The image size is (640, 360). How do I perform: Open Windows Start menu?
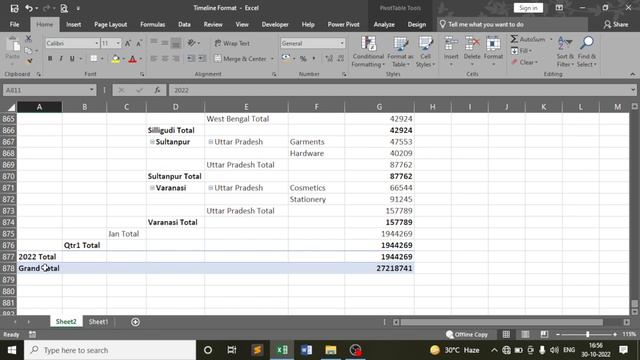pos(12,350)
